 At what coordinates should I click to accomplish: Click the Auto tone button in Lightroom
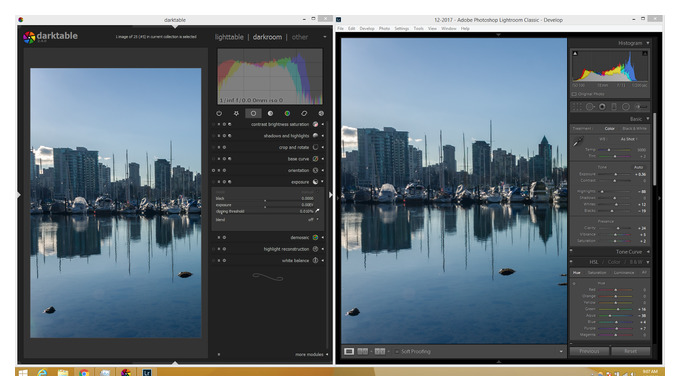coord(638,167)
